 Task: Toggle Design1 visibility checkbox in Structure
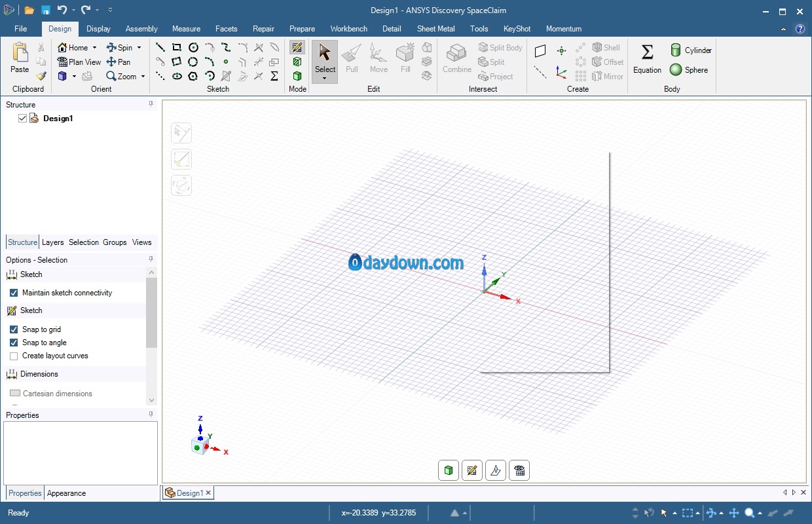tap(23, 119)
